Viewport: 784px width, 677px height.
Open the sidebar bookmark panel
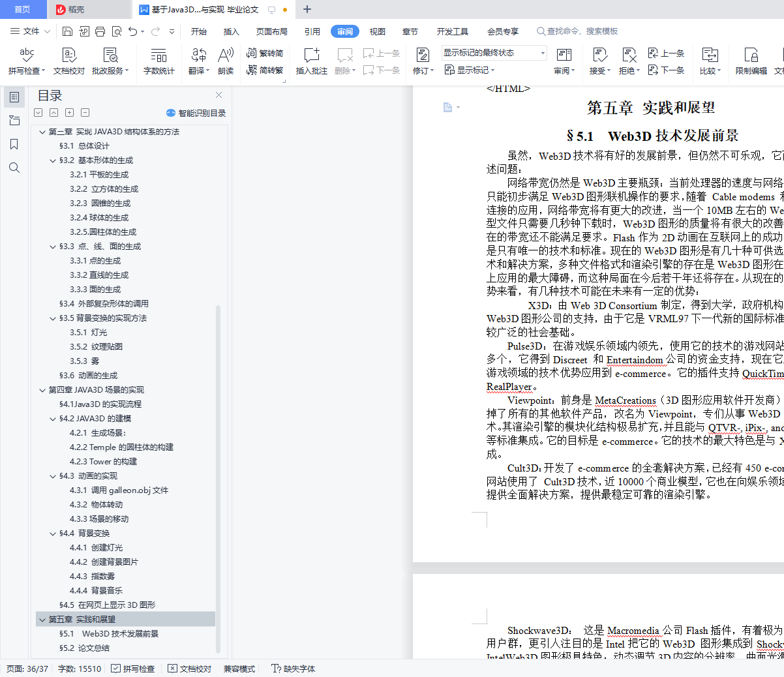point(14,144)
